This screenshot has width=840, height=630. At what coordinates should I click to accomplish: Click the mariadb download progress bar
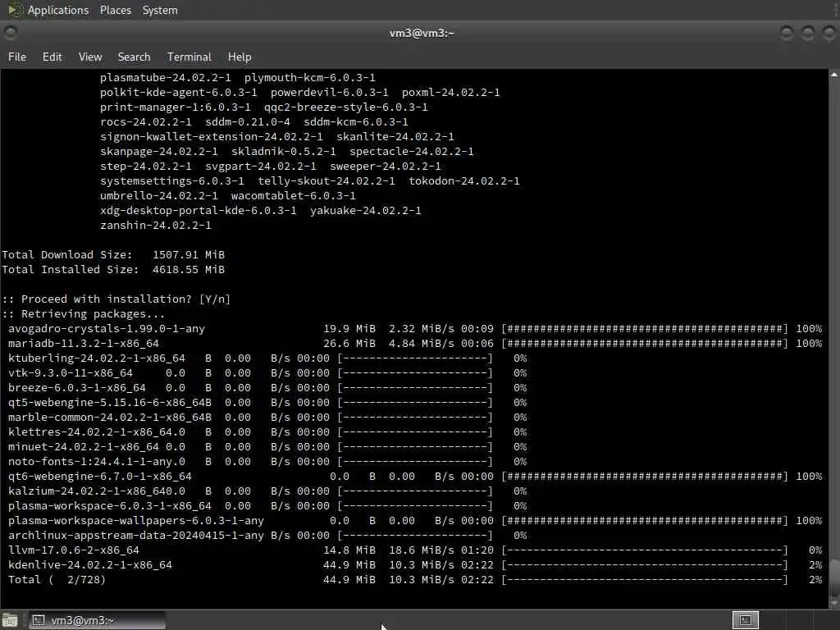(645, 344)
